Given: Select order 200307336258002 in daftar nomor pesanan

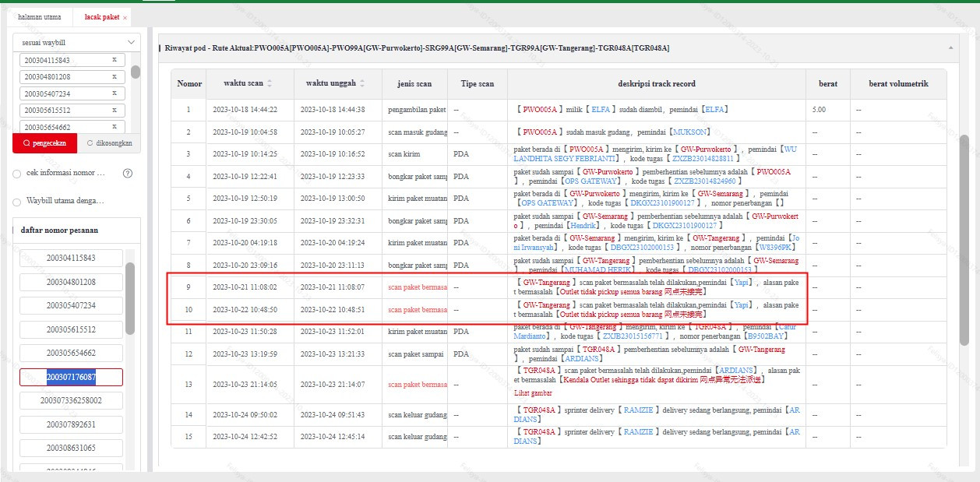Looking at the screenshot, I should 71,400.
